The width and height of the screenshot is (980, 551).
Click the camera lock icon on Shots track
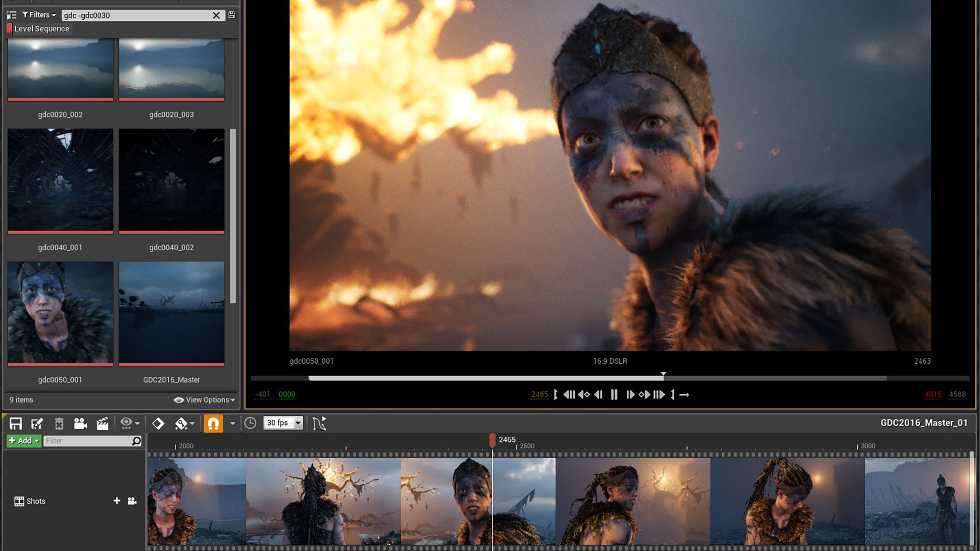(132, 501)
